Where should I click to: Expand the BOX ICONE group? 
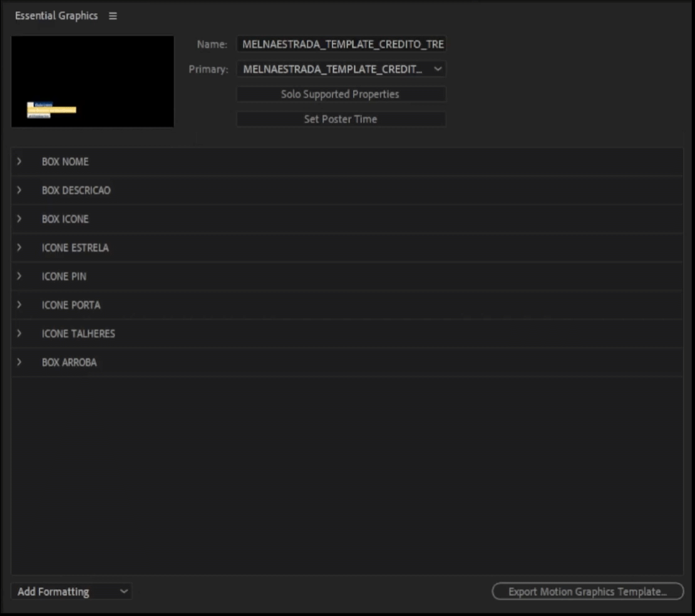(19, 219)
